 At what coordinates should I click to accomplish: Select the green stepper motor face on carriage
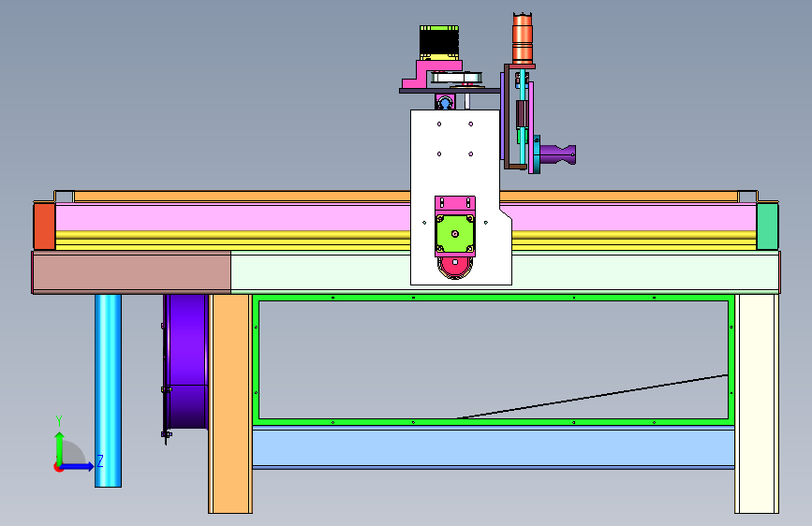(455, 234)
